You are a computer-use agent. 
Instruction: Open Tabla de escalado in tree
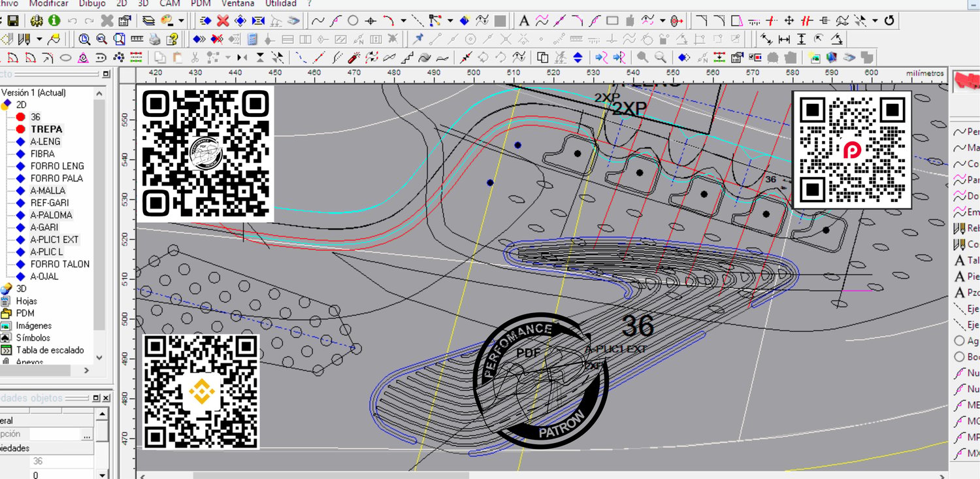click(50, 350)
